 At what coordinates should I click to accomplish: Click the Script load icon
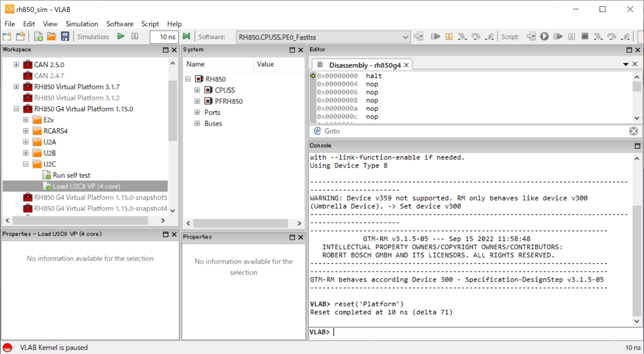[x=531, y=36]
